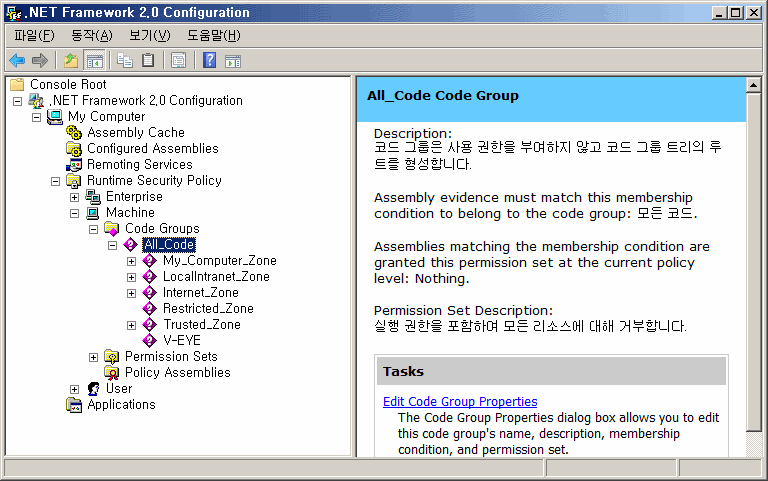Open the 동작(A) menu
The image size is (768, 481).
(x=92, y=35)
